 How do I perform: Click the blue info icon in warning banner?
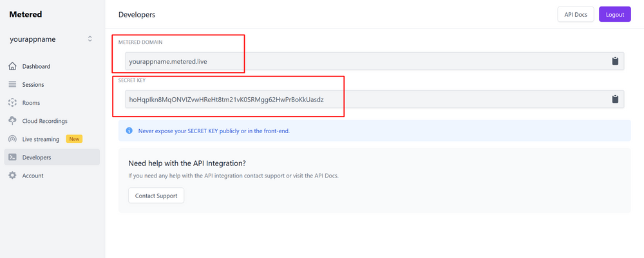tap(129, 131)
